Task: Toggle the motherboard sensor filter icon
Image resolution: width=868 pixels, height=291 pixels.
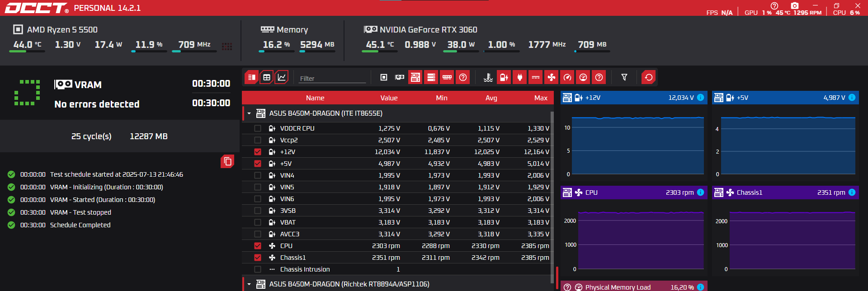Action: pos(415,77)
